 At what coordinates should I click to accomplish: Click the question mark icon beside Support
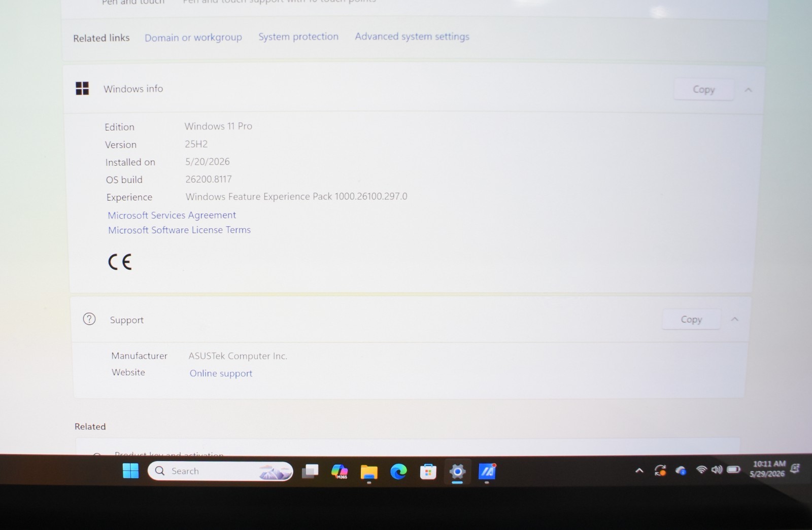pyautogui.click(x=89, y=319)
